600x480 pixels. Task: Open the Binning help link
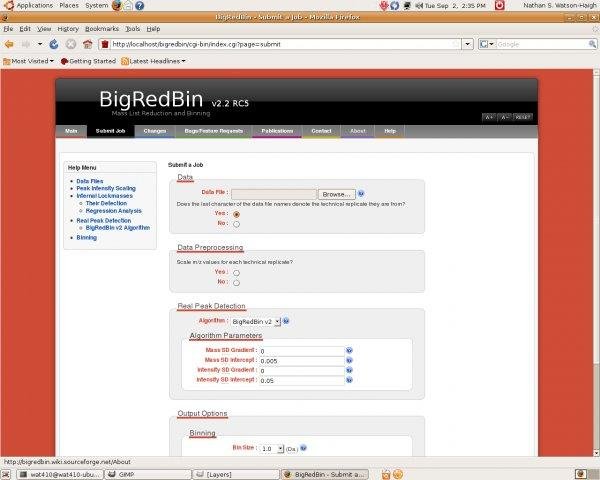point(86,238)
